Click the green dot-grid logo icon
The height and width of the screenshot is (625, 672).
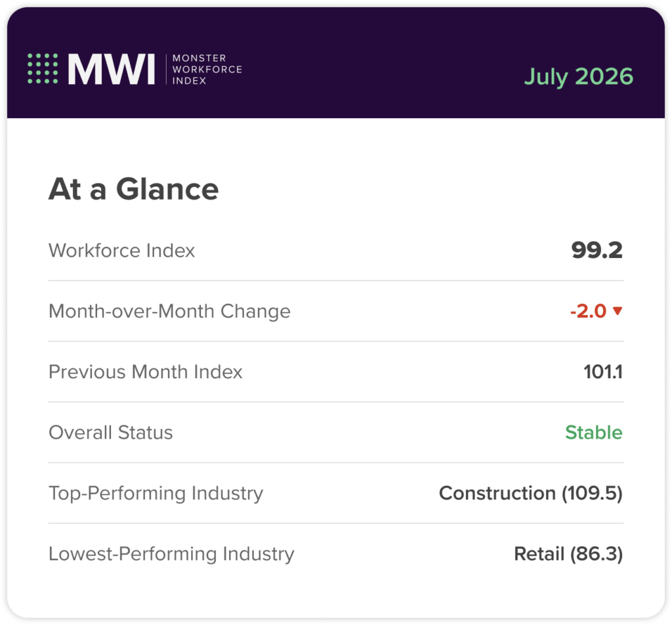43,68
